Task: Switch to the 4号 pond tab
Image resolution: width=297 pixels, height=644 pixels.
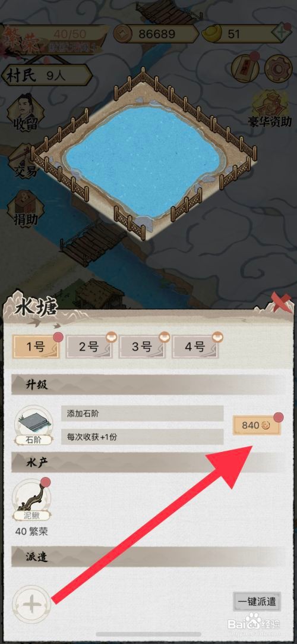Action: point(195,347)
